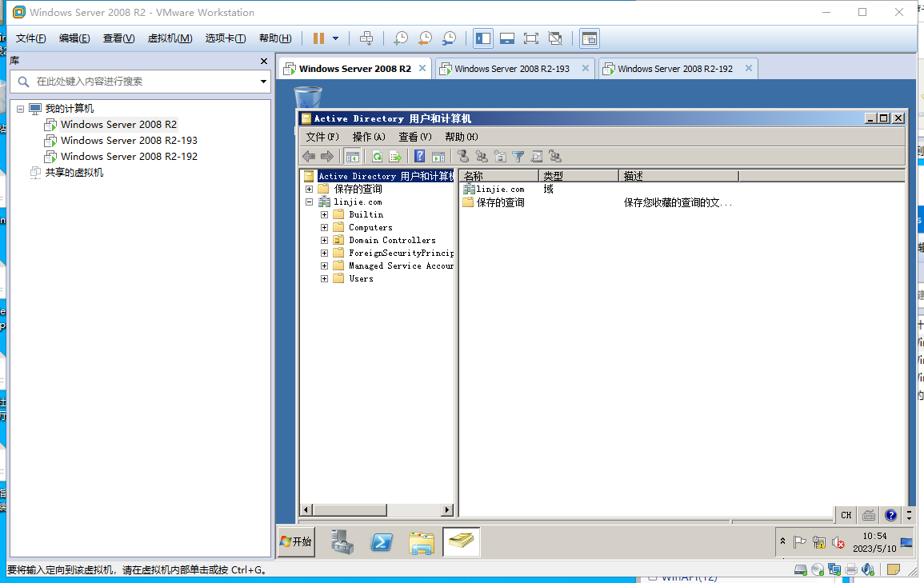This screenshot has width=924, height=583.
Task: Toggle the VMware library sidebar view
Action: [x=483, y=38]
